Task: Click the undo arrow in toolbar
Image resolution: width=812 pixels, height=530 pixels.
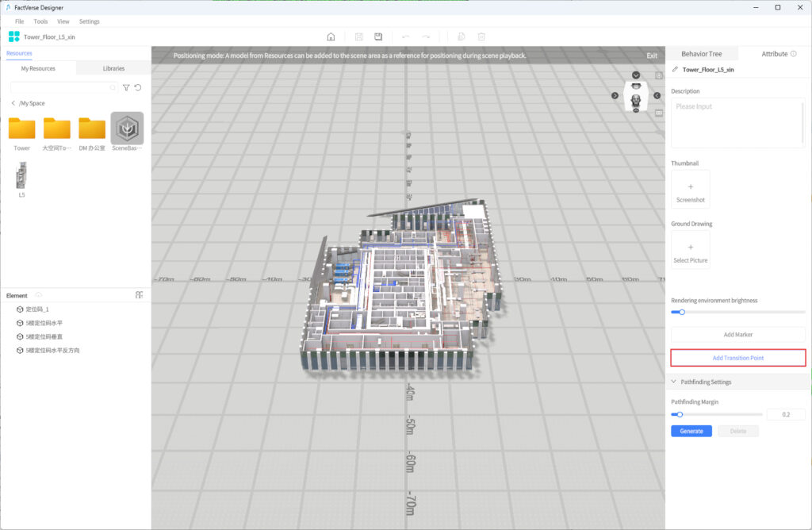Action: pyautogui.click(x=405, y=36)
